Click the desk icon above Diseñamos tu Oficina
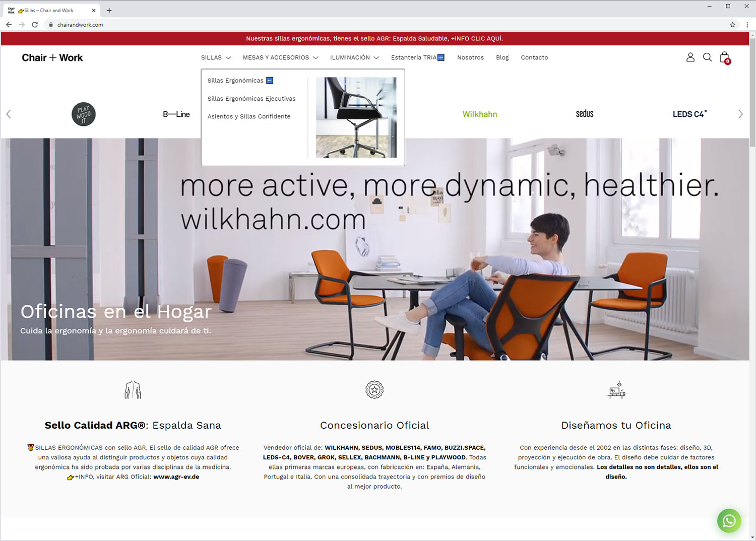Image resolution: width=756 pixels, height=541 pixels. tap(616, 389)
